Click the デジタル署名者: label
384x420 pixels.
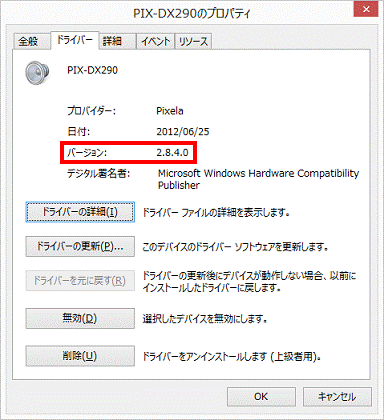click(98, 173)
